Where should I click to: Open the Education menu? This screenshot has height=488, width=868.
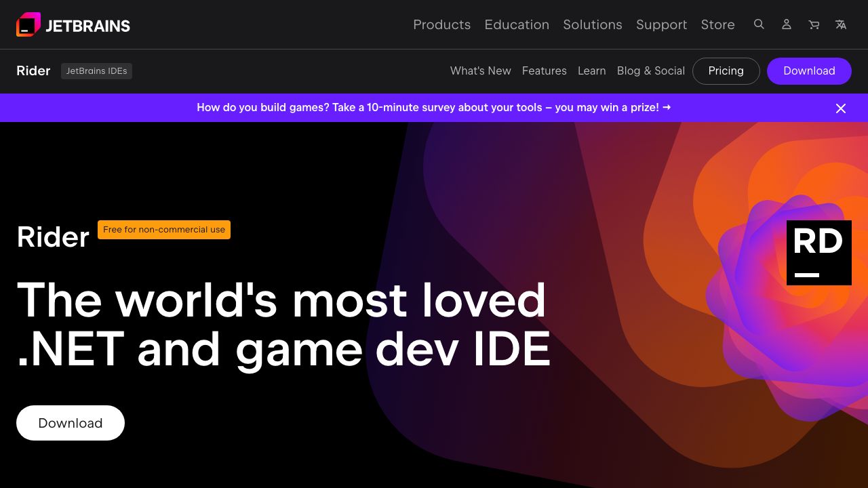pyautogui.click(x=517, y=24)
